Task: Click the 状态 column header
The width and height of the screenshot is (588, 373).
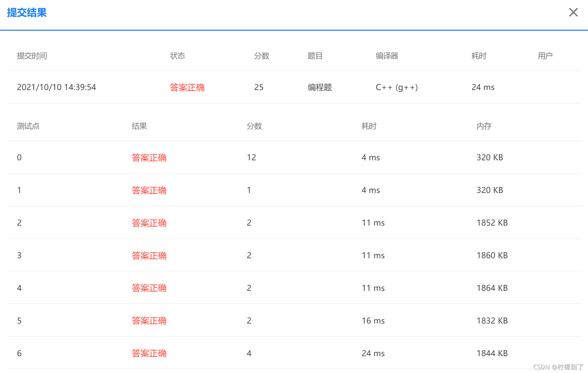Action: [x=178, y=56]
